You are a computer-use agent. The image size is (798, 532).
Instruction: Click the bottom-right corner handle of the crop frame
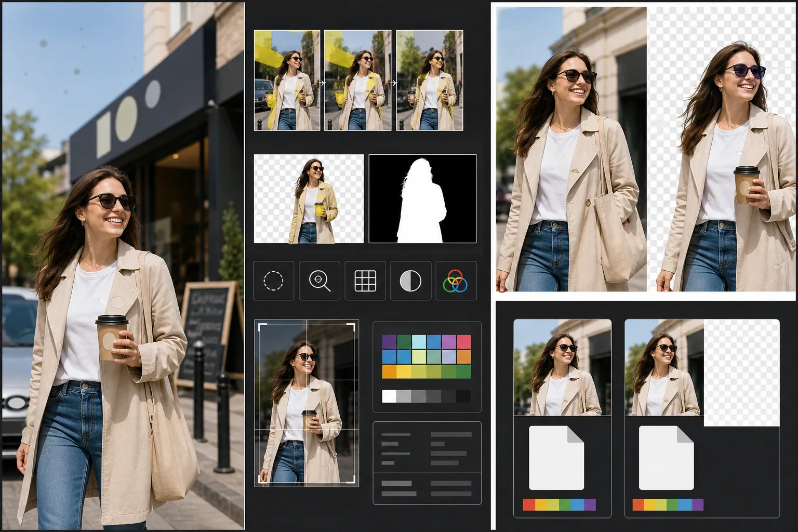(x=351, y=479)
